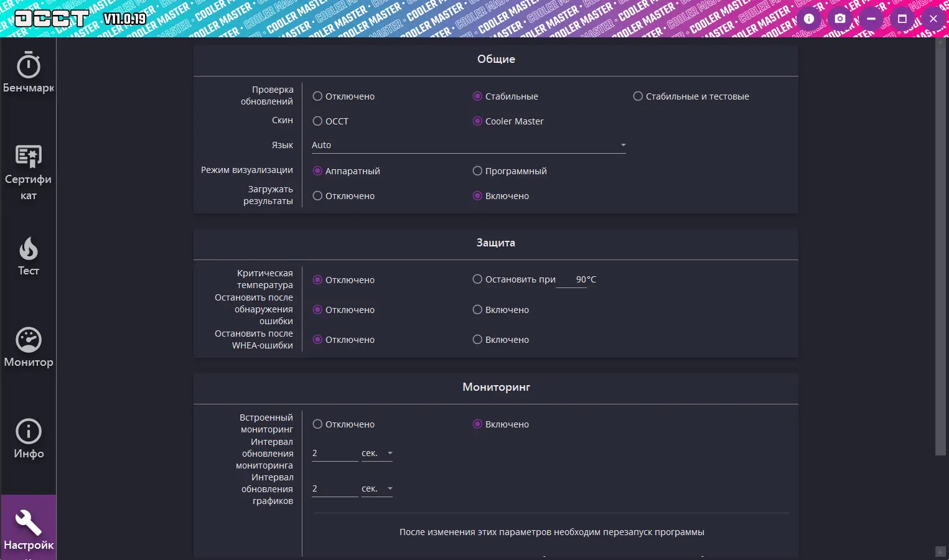Open monitoring update interval units dropdown
949x560 pixels.
[377, 454]
